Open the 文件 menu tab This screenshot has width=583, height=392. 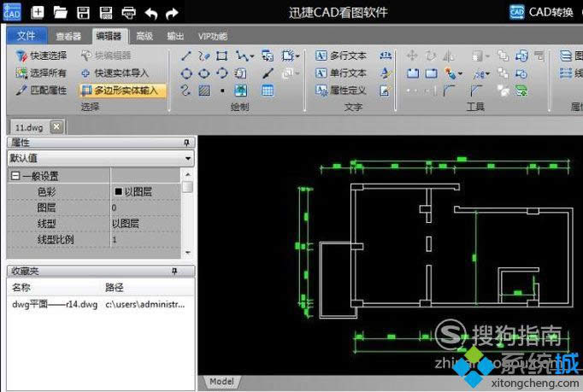pos(26,36)
